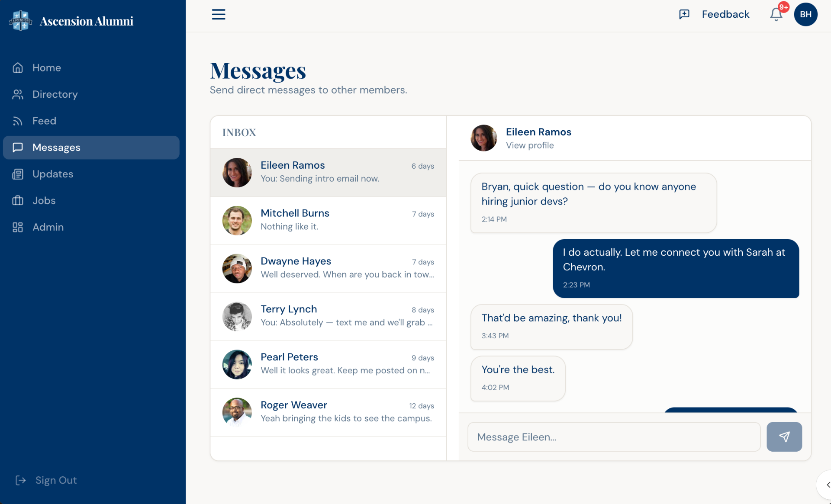Click the INBOX heading

239,133
